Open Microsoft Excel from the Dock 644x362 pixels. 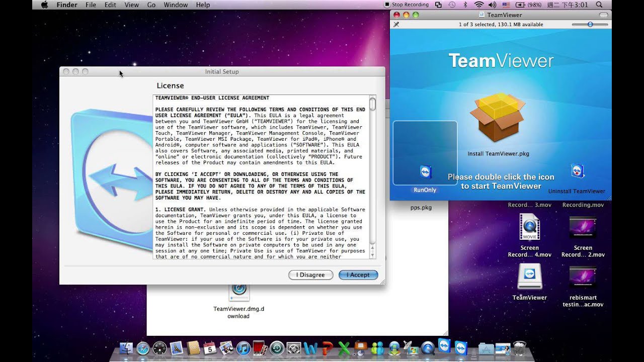click(x=344, y=348)
